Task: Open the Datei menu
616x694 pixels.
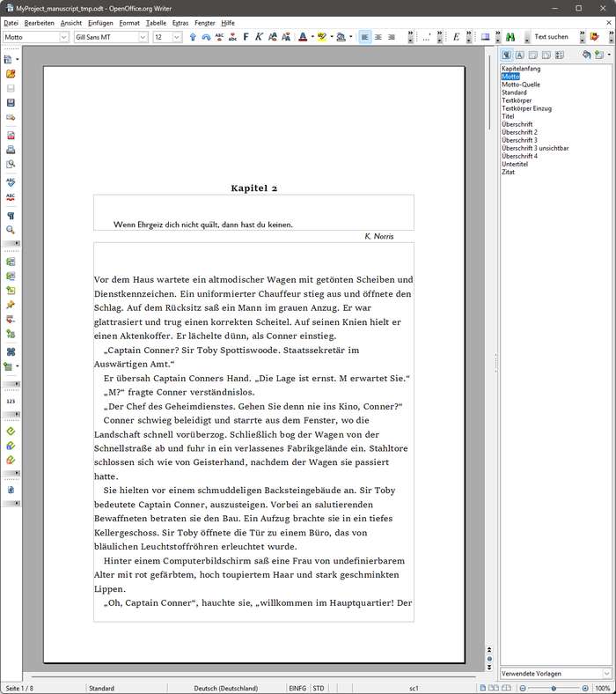Action: pyautogui.click(x=11, y=23)
